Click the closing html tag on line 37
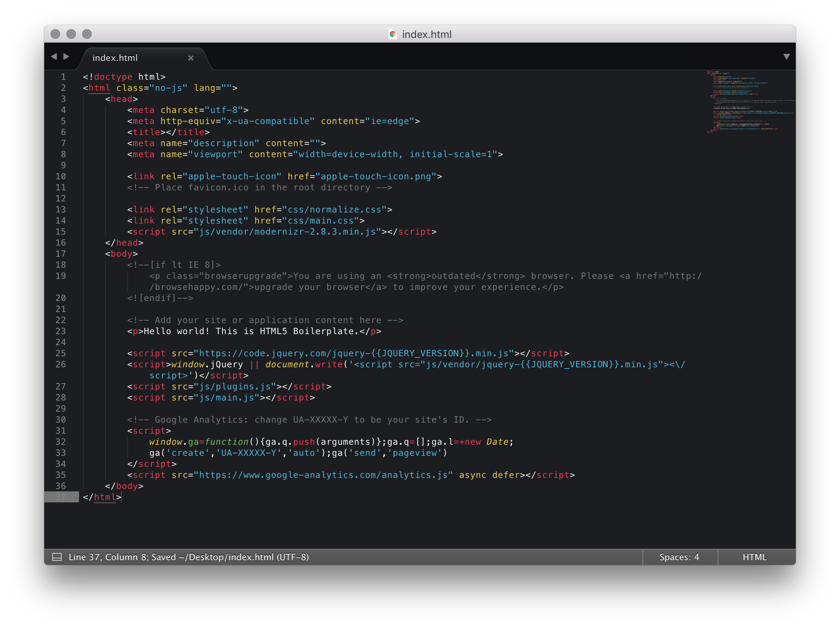This screenshot has height=628, width=840. click(102, 497)
